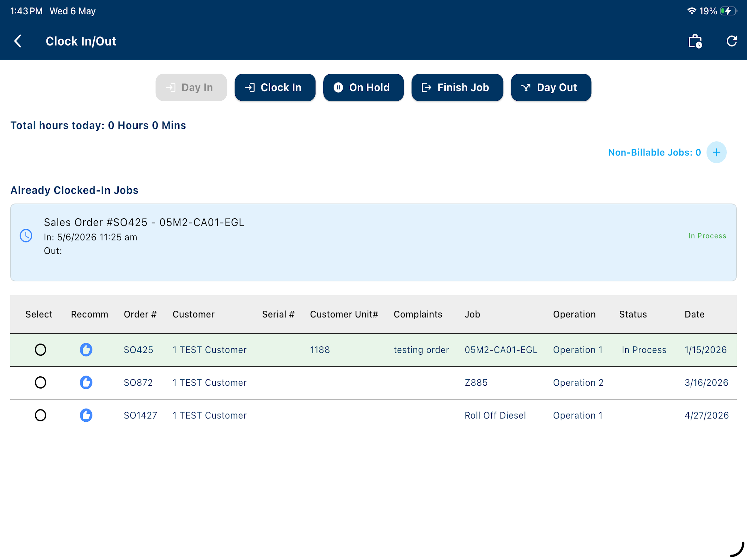747x560 pixels.
Task: Tap the Already Clocked-In Jobs heading
Action: 74,190
